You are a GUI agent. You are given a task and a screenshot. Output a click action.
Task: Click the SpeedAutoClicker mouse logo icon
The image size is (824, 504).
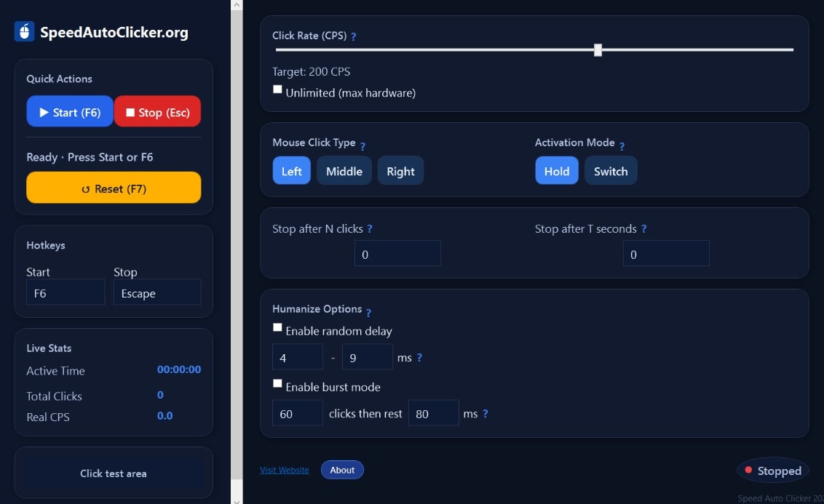24,31
